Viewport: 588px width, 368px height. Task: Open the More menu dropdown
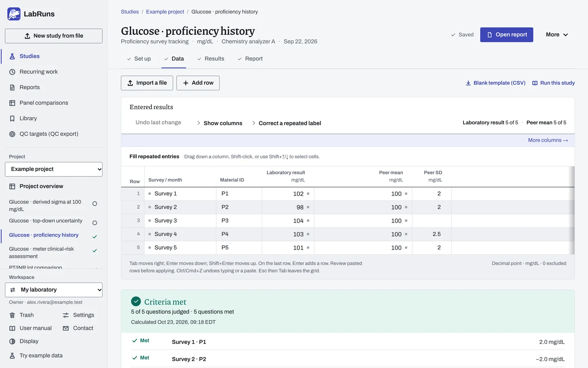click(557, 35)
